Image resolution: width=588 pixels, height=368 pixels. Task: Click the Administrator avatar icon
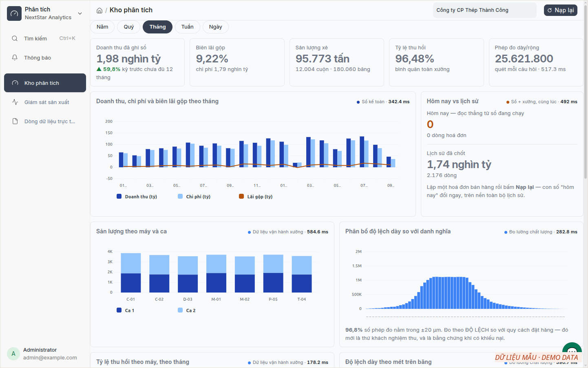pos(13,354)
